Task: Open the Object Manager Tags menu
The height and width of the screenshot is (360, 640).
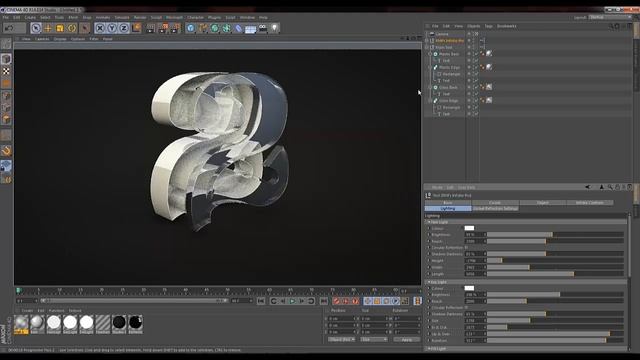Action: click(x=488, y=26)
